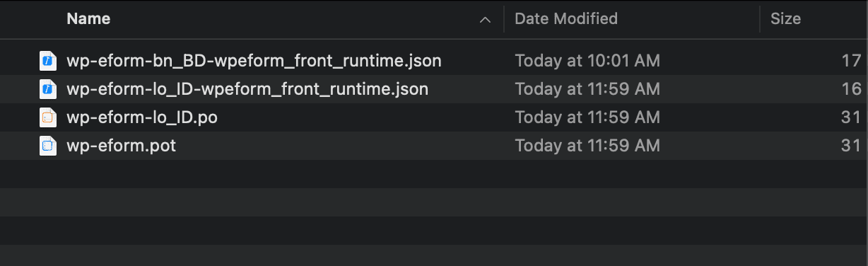This screenshot has width=868, height=266.
Task: Click the size value 16
Action: 852,89
